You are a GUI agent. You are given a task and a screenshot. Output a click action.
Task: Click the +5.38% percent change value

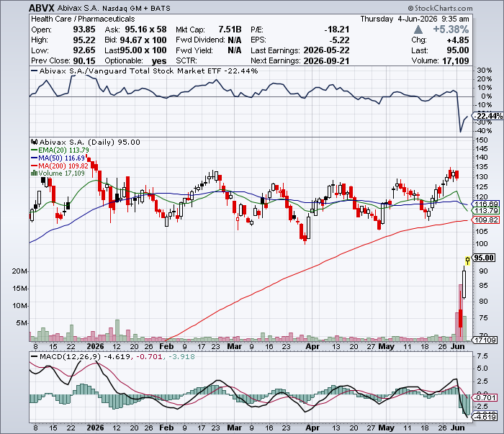point(451,30)
